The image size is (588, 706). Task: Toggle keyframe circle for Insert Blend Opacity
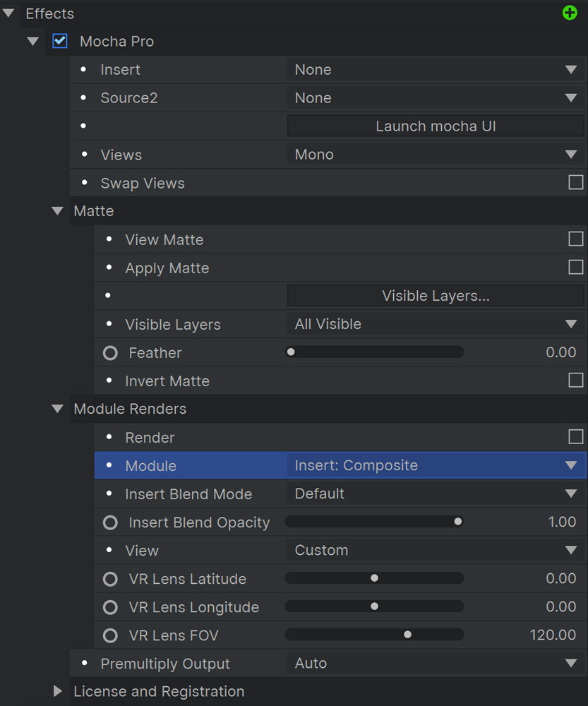click(x=110, y=522)
